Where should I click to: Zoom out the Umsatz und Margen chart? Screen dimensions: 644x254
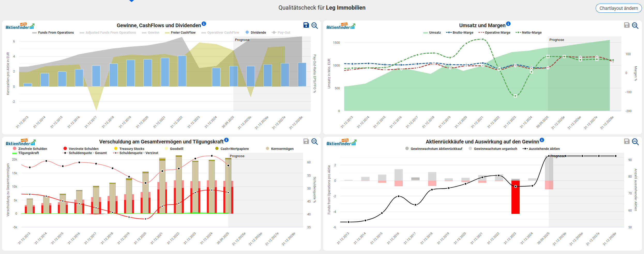click(x=635, y=25)
